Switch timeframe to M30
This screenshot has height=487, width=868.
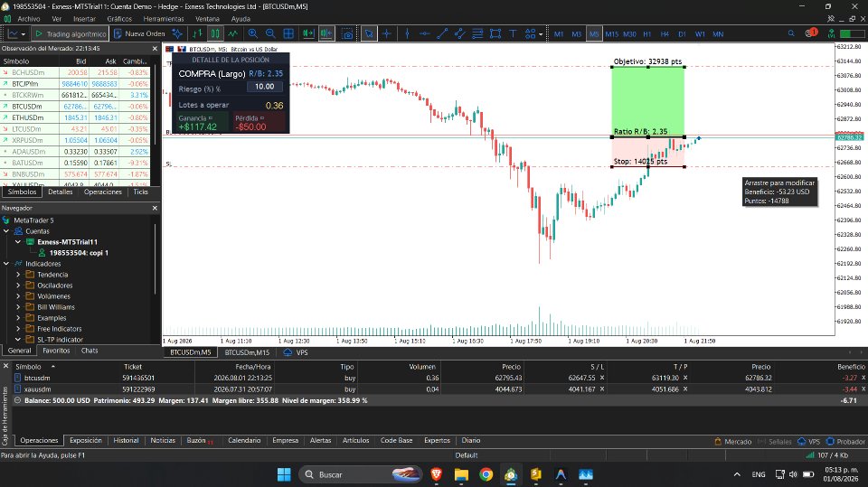[629, 33]
